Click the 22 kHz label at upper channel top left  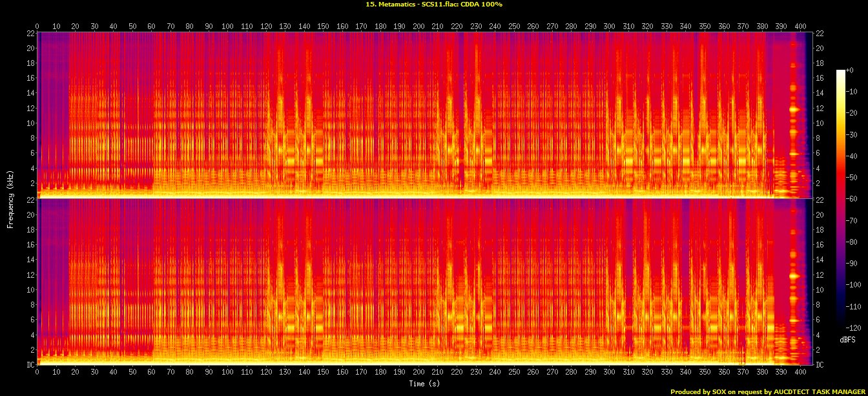click(x=30, y=34)
